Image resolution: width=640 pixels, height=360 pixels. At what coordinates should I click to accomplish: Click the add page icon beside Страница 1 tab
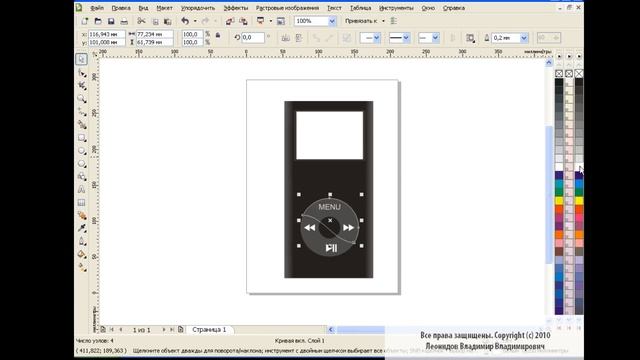point(180,329)
